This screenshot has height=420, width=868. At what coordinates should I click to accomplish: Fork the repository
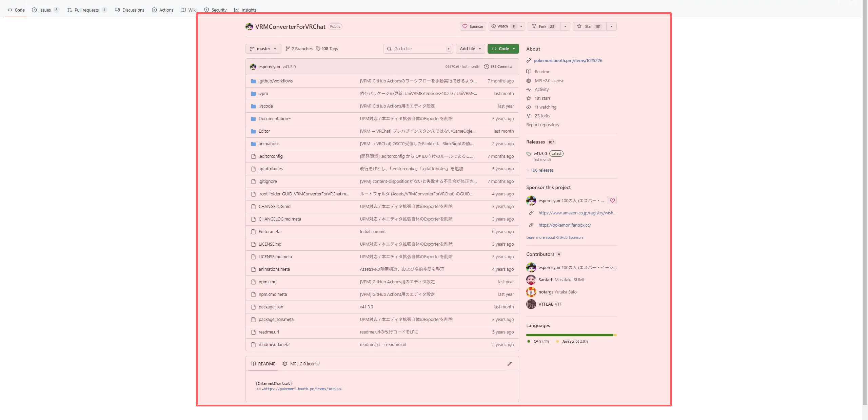coord(544,26)
